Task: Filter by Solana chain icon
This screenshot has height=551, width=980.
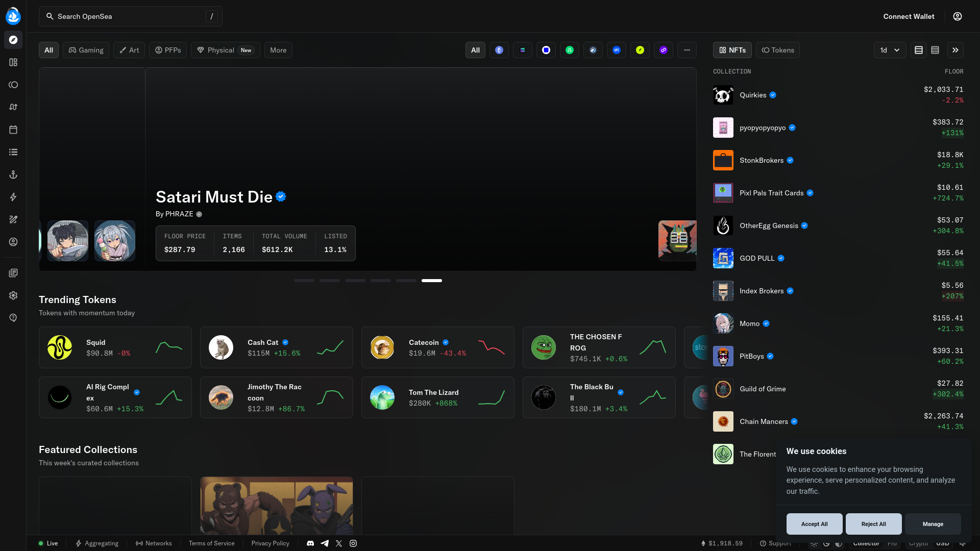Action: (x=523, y=50)
